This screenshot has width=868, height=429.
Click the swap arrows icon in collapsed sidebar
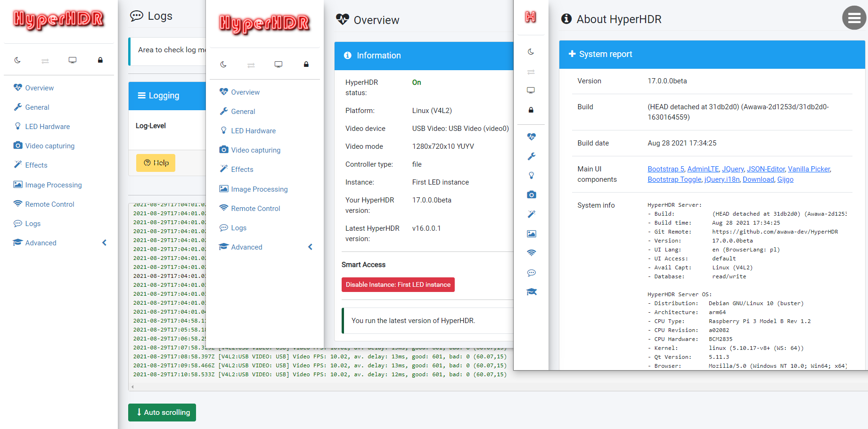tap(531, 72)
